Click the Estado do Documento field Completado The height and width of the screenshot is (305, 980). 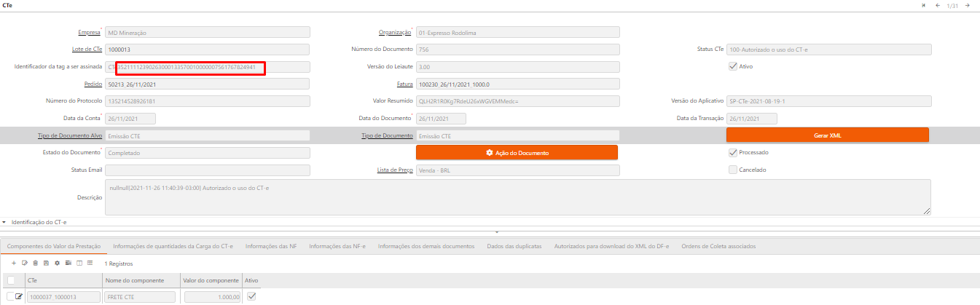(x=208, y=153)
